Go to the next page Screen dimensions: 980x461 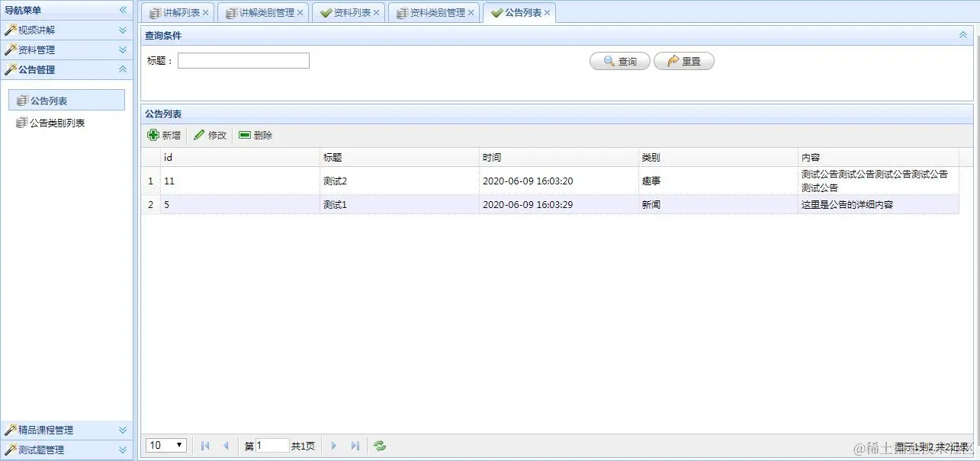(x=334, y=446)
